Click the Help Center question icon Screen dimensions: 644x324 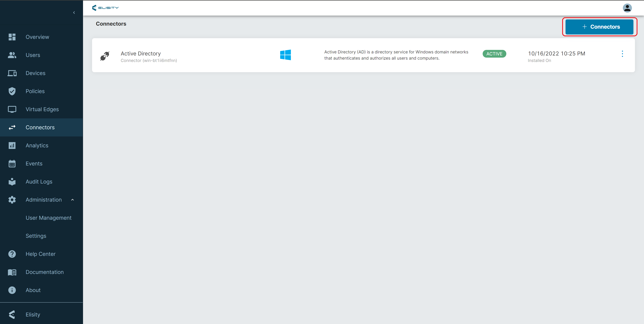(12, 254)
